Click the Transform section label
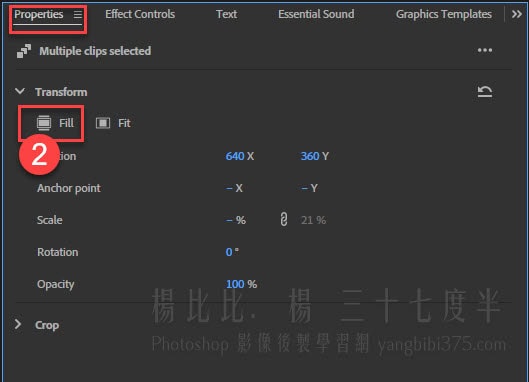The height and width of the screenshot is (382, 529). [x=61, y=92]
